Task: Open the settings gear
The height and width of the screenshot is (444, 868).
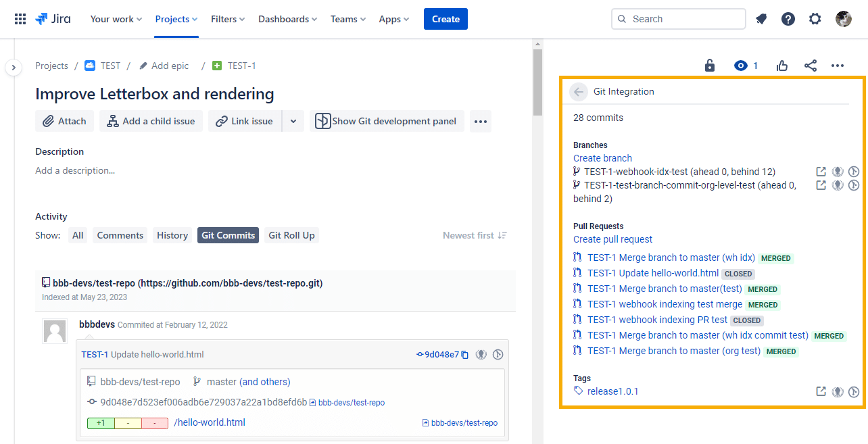Action: [x=815, y=19]
